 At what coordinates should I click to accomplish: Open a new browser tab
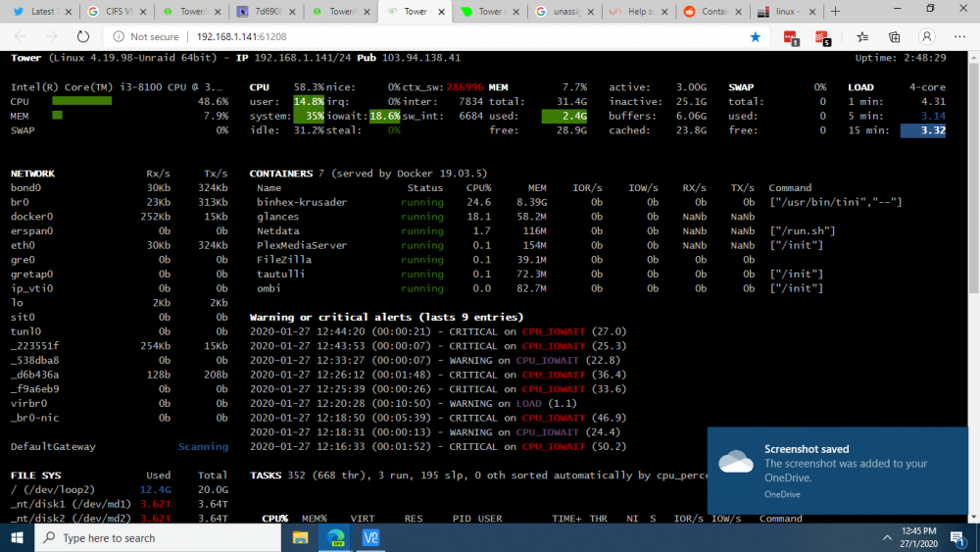coord(835,11)
